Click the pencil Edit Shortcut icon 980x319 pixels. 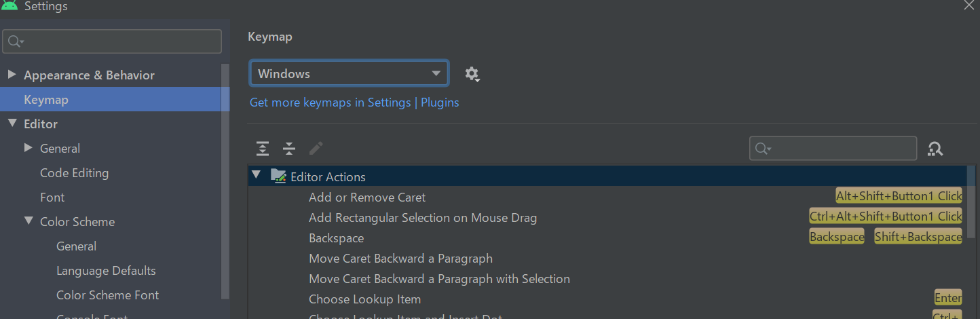tap(316, 149)
